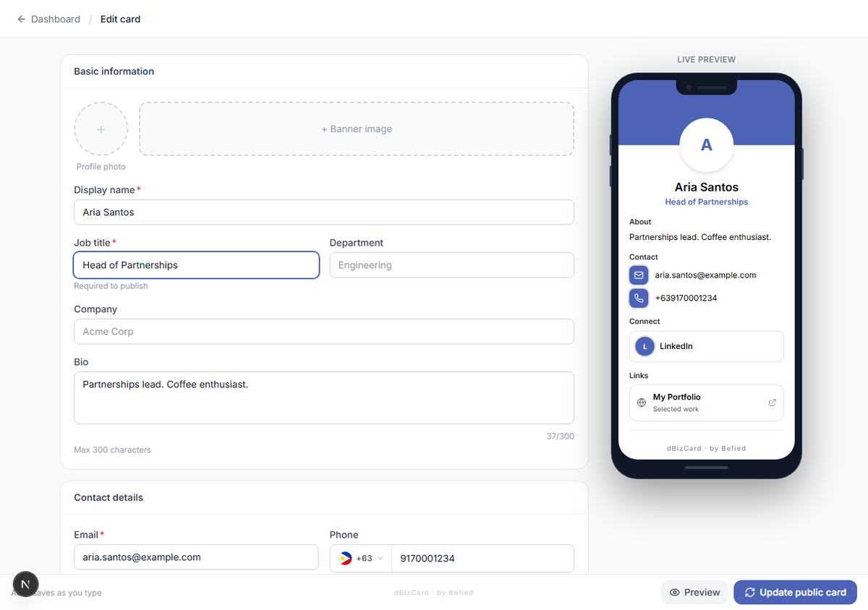Open My Portfolio link in preview
Viewport: 868px width, 610px height.
coord(707,403)
